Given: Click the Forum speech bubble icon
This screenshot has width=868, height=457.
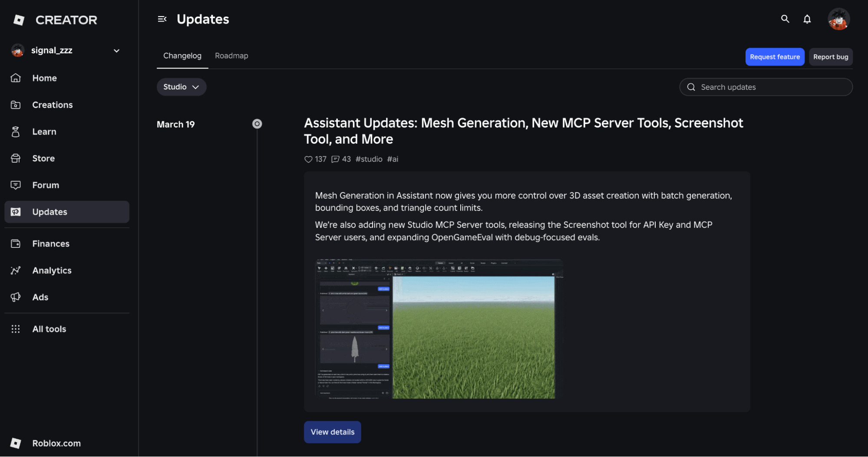Looking at the screenshot, I should (16, 185).
